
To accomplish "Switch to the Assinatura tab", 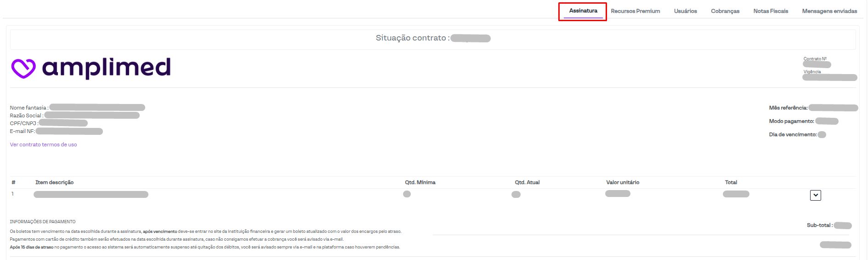I will 583,11.
